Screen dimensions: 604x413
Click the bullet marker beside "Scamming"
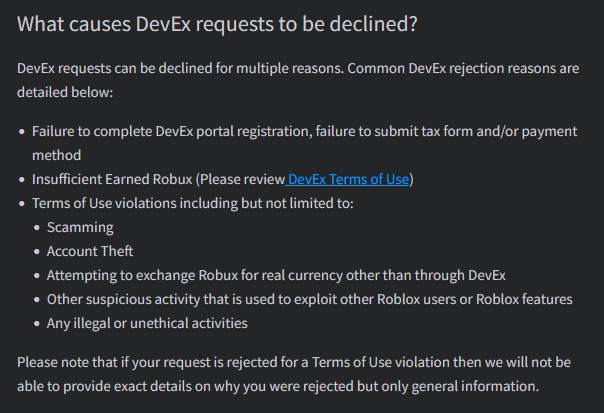coord(36,228)
